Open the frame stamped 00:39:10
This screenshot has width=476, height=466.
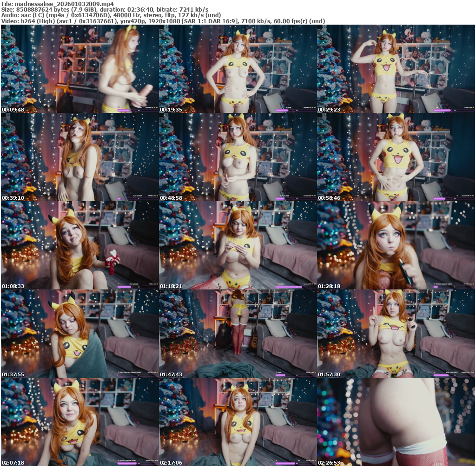point(80,157)
